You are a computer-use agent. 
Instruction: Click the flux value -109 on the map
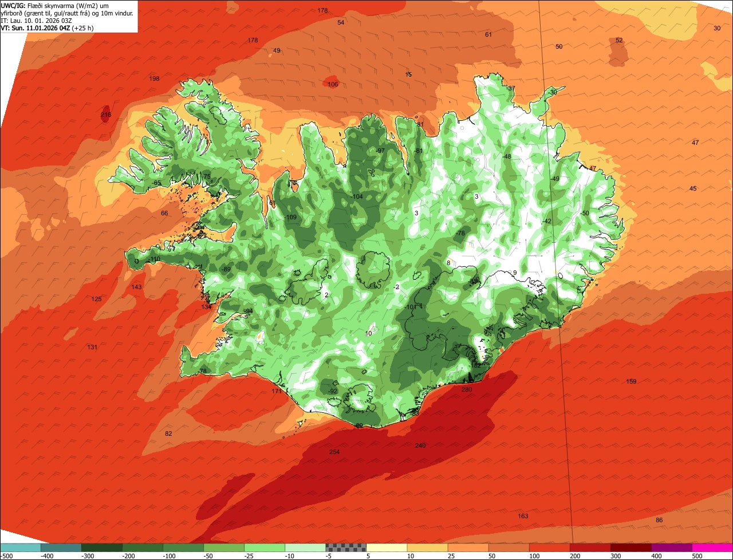tap(290, 217)
